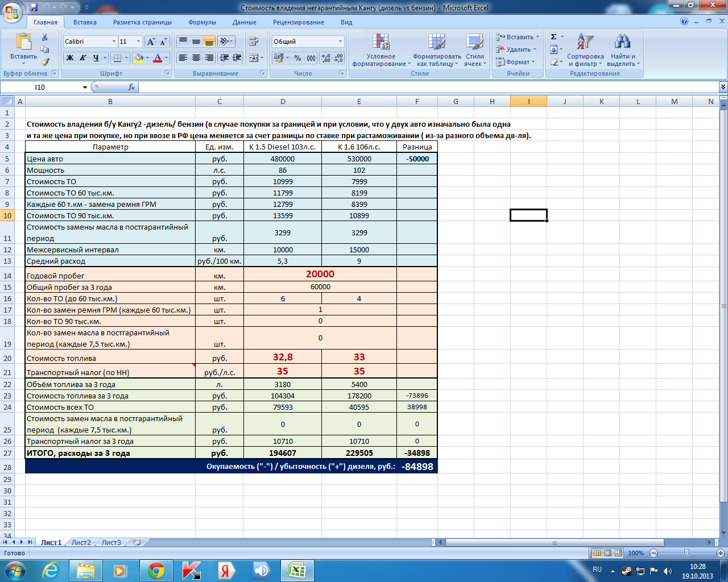The image size is (728, 582).
Task: Open the Рецензирование ribbon tab
Action: tap(299, 22)
